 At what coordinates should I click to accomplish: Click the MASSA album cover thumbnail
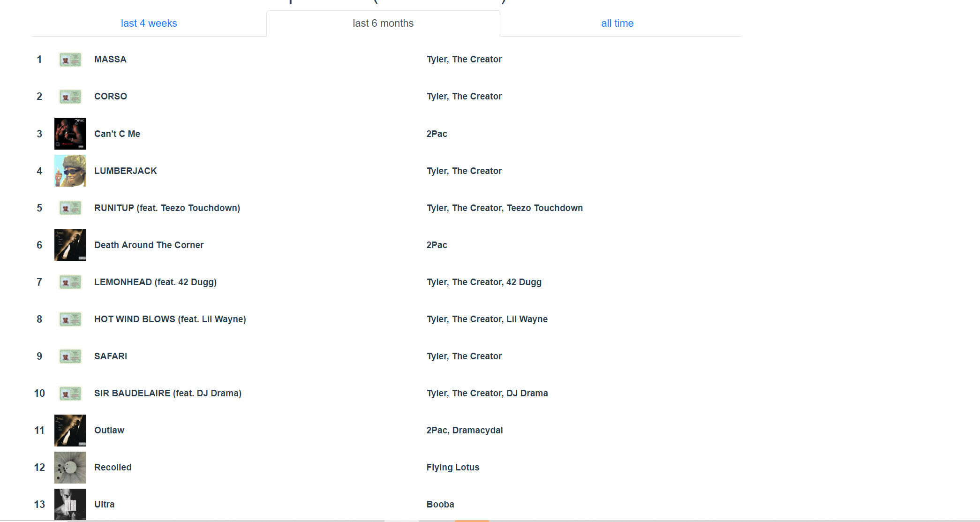(x=70, y=60)
